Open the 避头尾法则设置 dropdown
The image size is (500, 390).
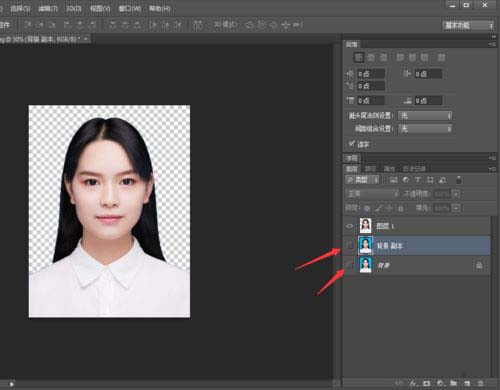[425, 116]
